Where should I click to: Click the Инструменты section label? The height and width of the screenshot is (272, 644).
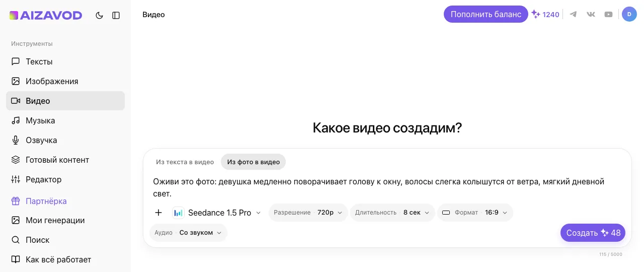click(32, 44)
